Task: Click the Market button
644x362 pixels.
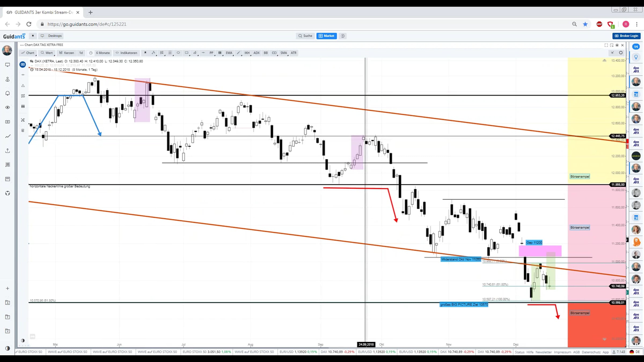Action: 327,36
